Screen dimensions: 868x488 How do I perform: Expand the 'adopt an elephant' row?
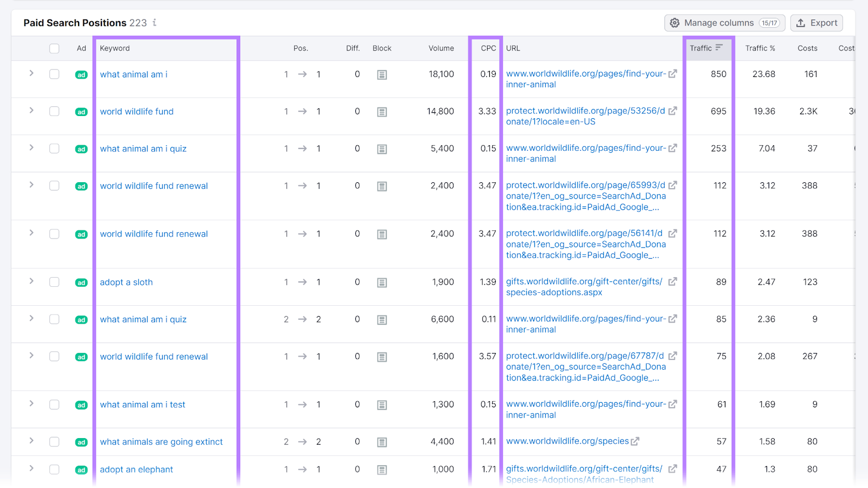pos(31,469)
